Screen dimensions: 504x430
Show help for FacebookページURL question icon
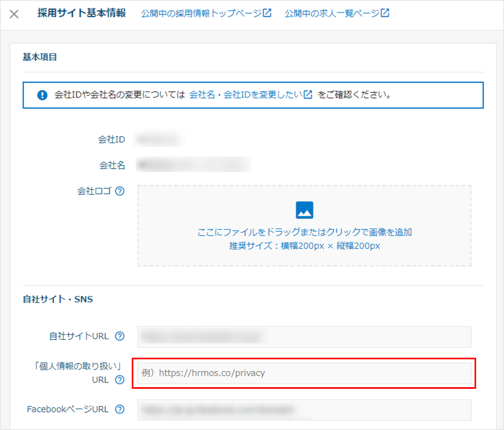click(120, 409)
